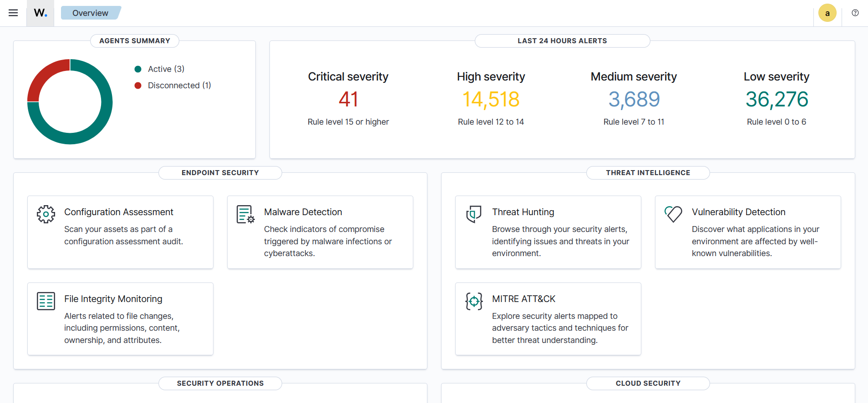Toggle Disconnected agents in the legend
Viewport: 868px width, 403px height.
coord(179,86)
